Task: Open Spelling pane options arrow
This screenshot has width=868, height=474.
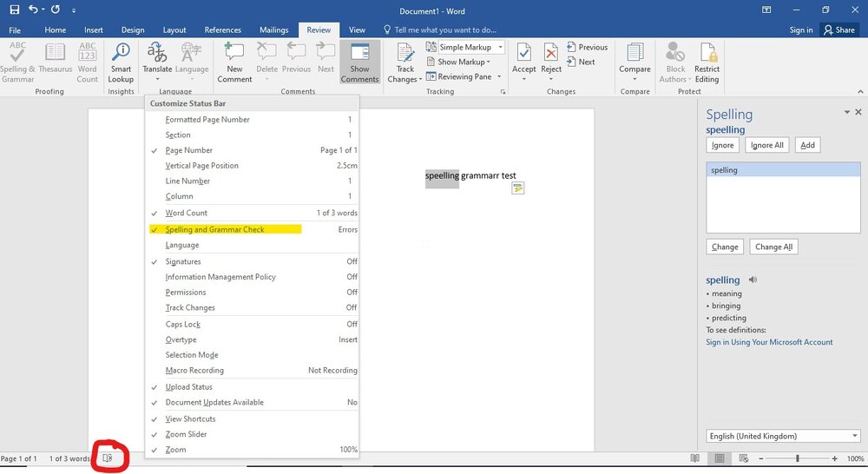Action: [846, 112]
